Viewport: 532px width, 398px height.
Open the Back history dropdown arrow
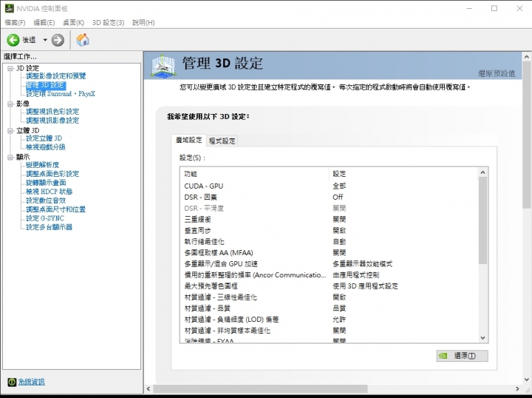tap(45, 40)
